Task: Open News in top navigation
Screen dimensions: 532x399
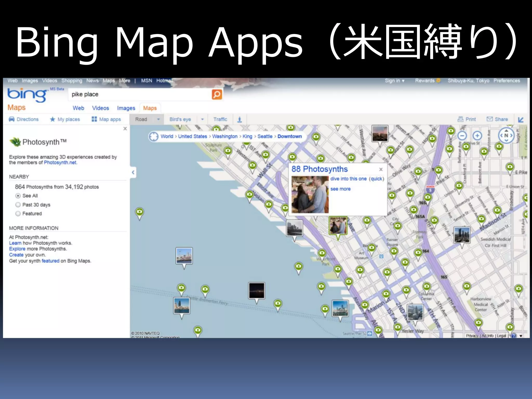Action: click(x=92, y=81)
